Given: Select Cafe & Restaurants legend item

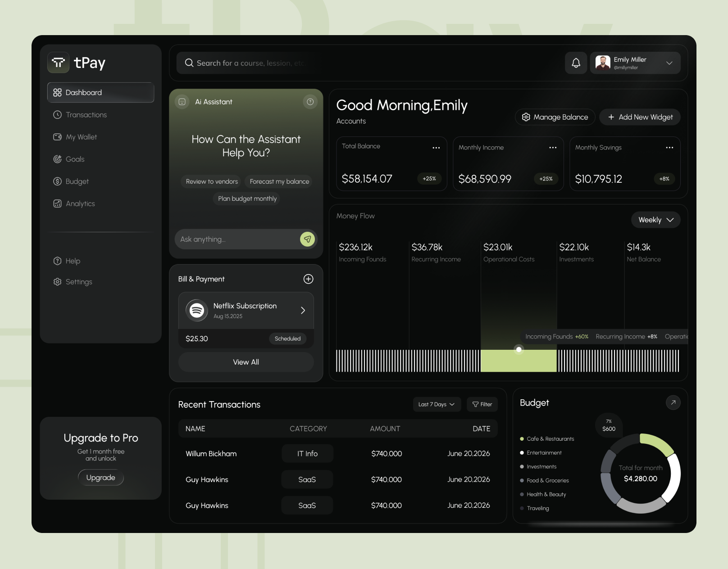Looking at the screenshot, I should coord(547,439).
